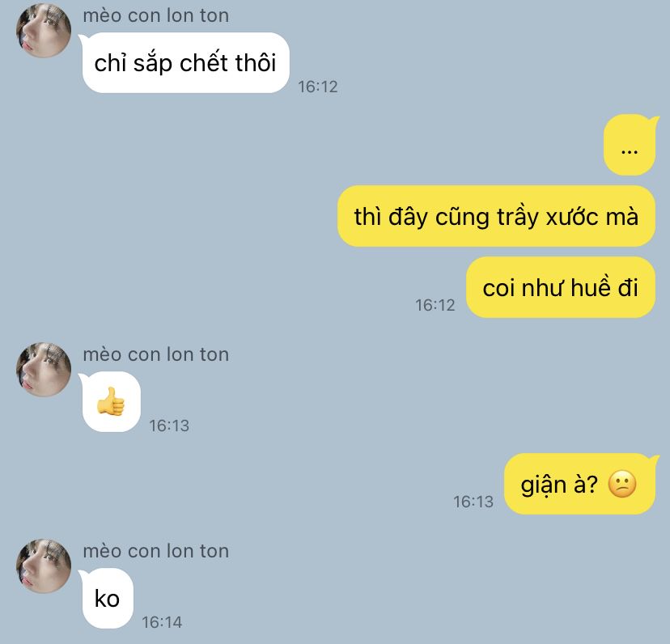This screenshot has height=644, width=670.
Task: Open the avatar beside the "ko" message
Action: [44, 566]
